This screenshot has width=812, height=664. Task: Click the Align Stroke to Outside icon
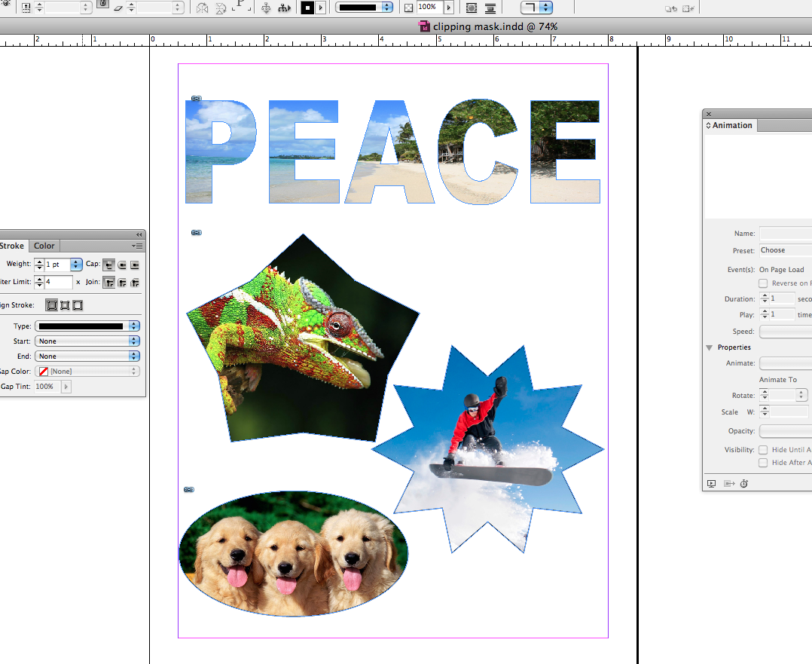[x=78, y=304]
